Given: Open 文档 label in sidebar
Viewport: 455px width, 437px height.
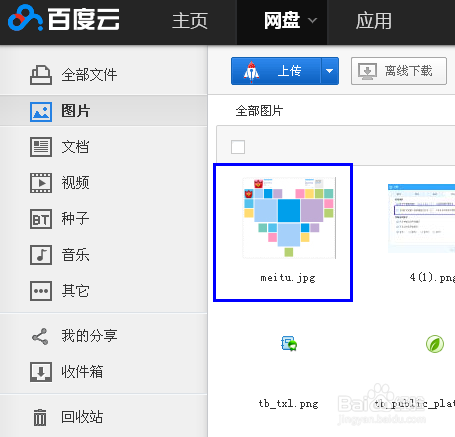Looking at the screenshot, I should tap(75, 147).
